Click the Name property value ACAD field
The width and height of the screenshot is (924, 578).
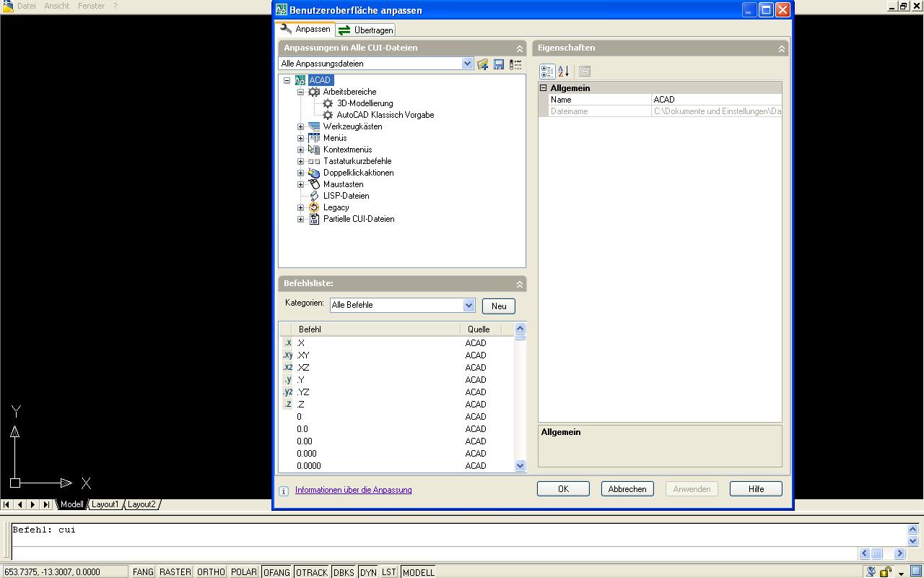click(x=716, y=100)
